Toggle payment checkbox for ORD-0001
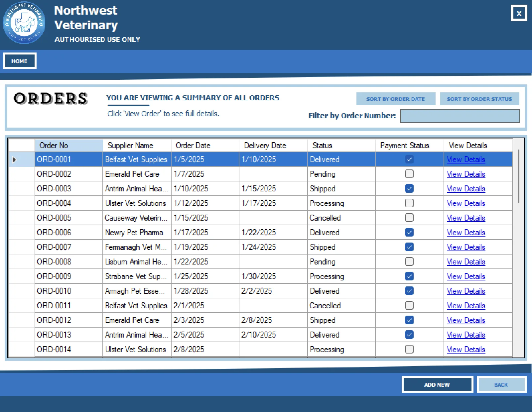Viewport: 532px width, 412px height. pyautogui.click(x=409, y=159)
